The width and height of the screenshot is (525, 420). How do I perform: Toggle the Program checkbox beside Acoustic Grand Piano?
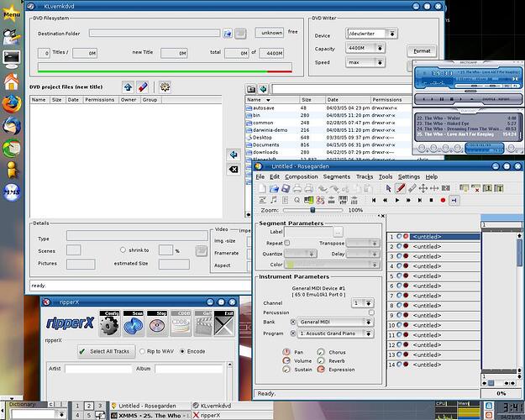click(x=292, y=333)
